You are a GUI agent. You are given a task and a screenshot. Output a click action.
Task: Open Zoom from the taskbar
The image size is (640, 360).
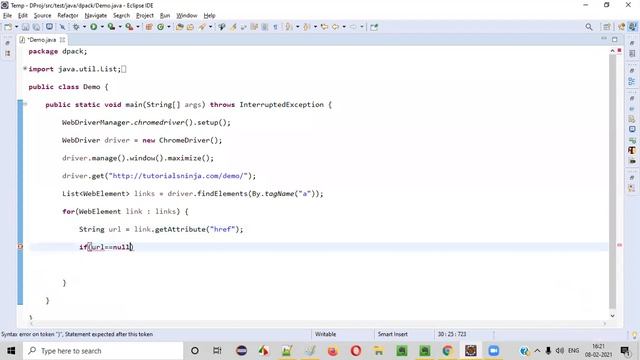493,351
